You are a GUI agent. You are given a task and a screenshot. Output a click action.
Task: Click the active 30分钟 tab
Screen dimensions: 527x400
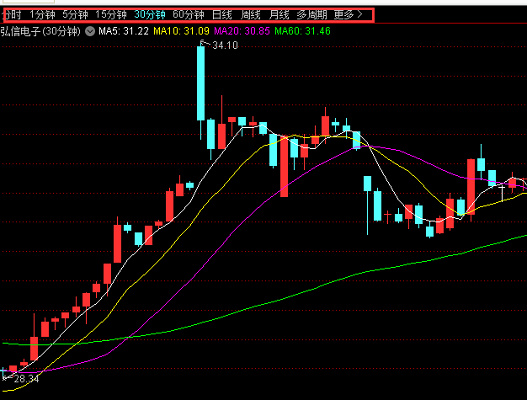(150, 15)
